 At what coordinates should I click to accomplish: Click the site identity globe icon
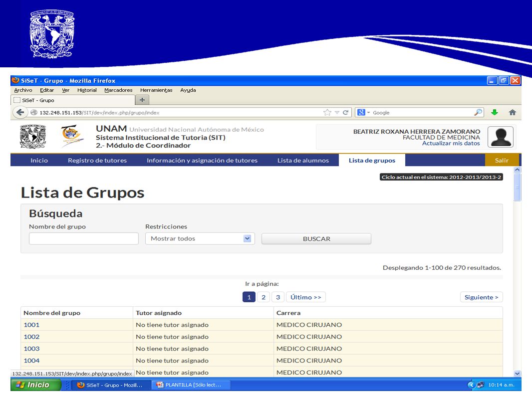click(x=33, y=113)
